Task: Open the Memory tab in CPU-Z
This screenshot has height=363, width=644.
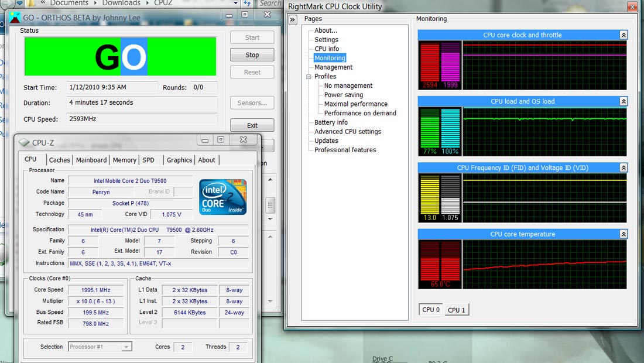Action: click(125, 160)
